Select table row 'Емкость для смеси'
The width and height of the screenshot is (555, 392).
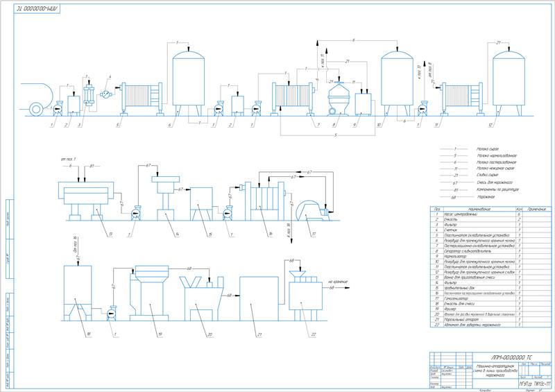coord(490,304)
